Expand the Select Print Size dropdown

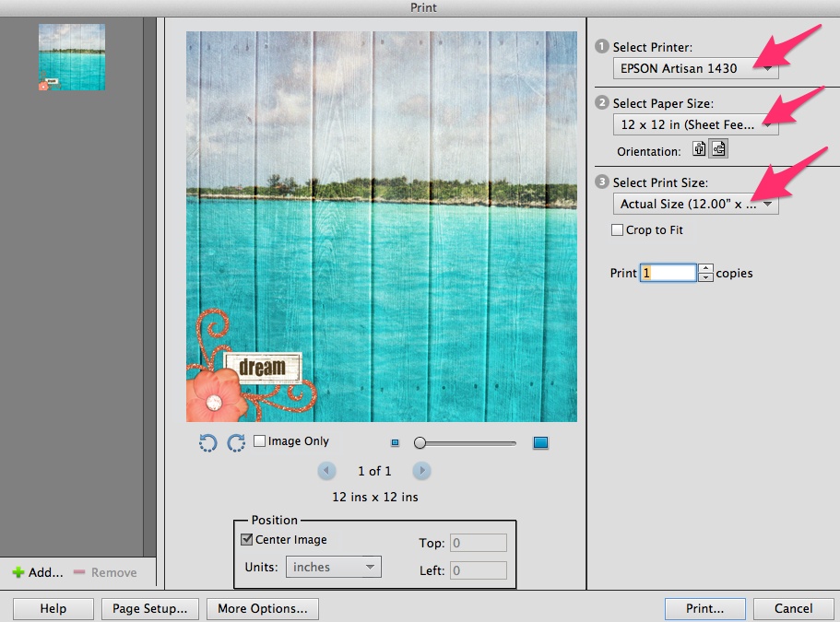695,204
